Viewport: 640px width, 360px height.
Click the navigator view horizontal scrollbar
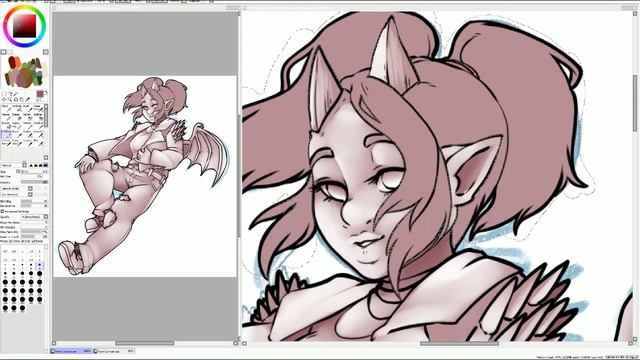[144, 343]
